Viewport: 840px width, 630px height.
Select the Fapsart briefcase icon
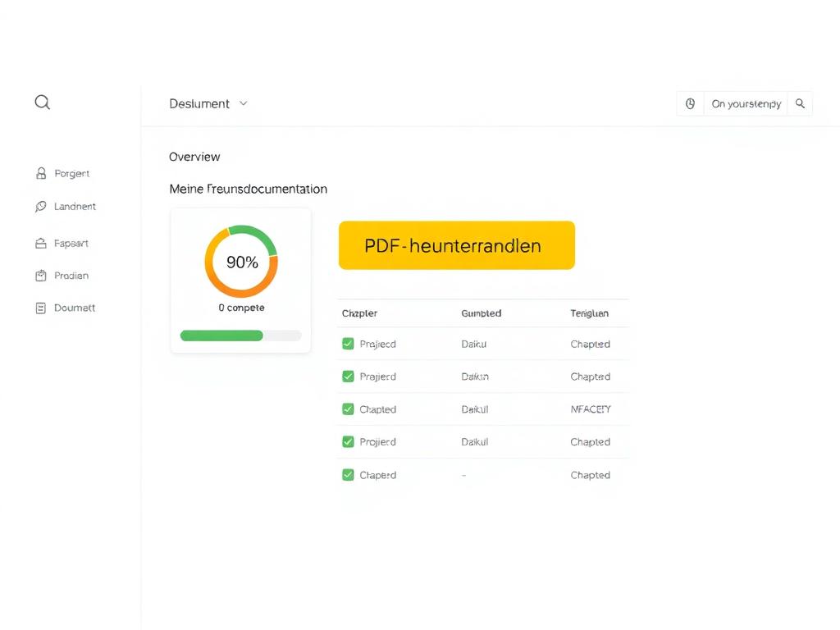tap(43, 243)
